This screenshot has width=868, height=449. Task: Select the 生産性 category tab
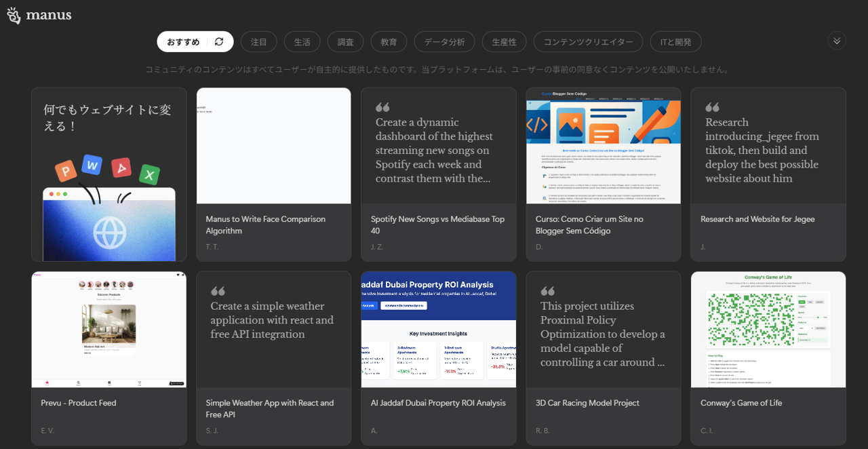click(505, 41)
